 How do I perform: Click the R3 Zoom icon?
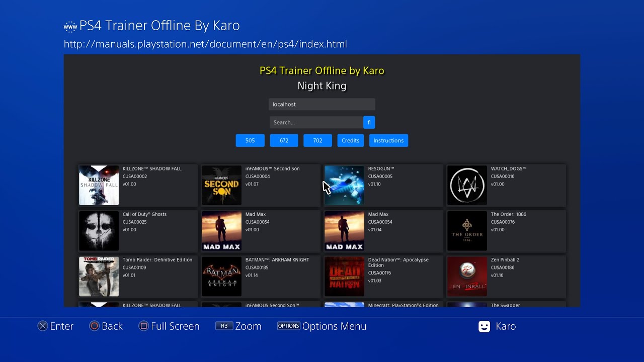click(224, 326)
